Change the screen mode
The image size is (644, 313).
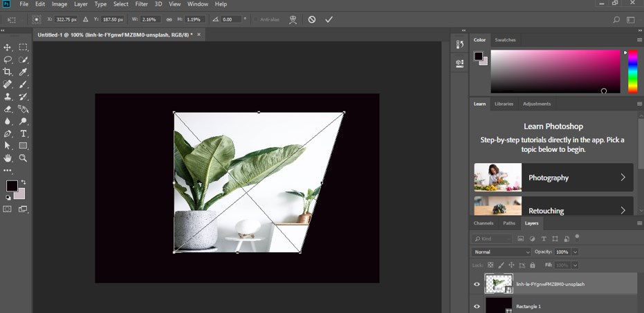point(23,209)
